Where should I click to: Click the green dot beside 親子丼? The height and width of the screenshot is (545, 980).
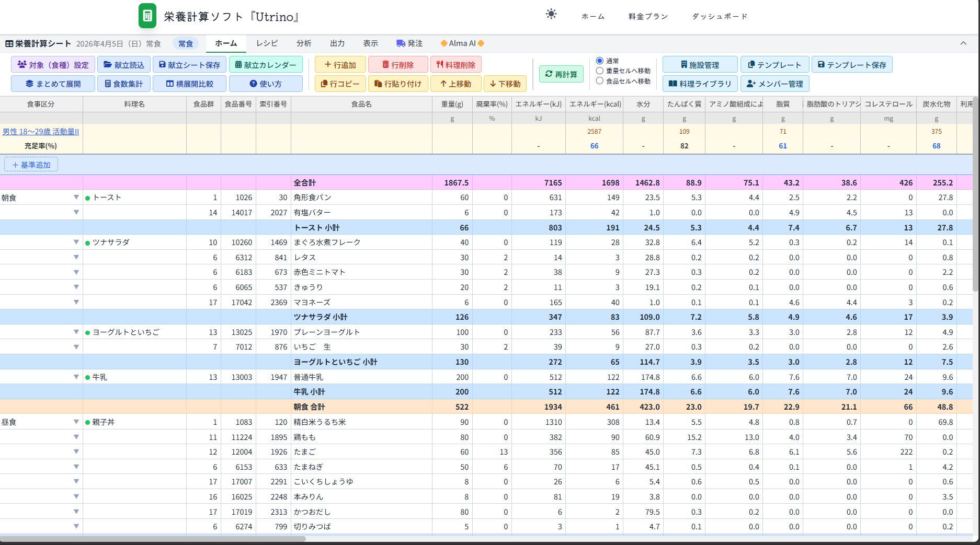(x=88, y=423)
